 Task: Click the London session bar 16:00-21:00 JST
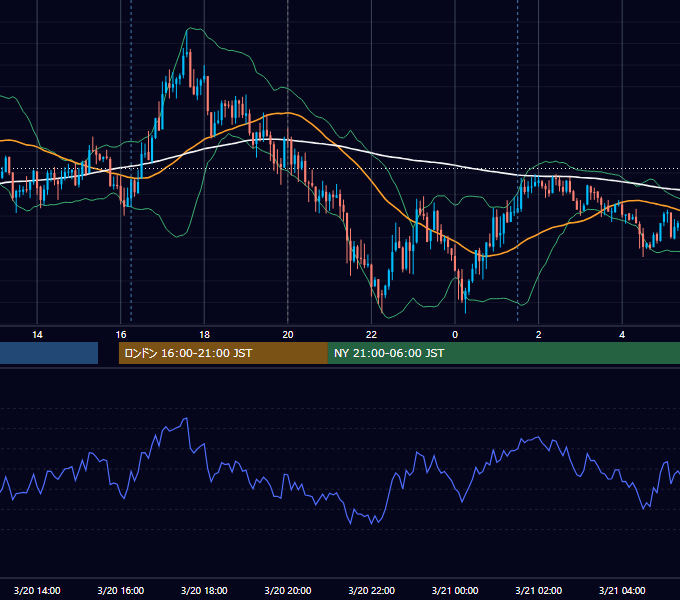click(223, 353)
